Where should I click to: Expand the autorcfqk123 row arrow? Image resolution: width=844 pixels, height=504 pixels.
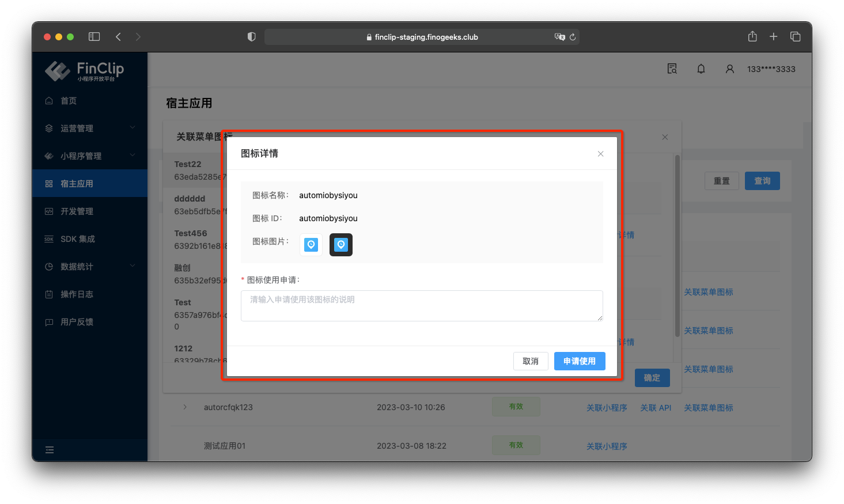pyautogui.click(x=184, y=407)
